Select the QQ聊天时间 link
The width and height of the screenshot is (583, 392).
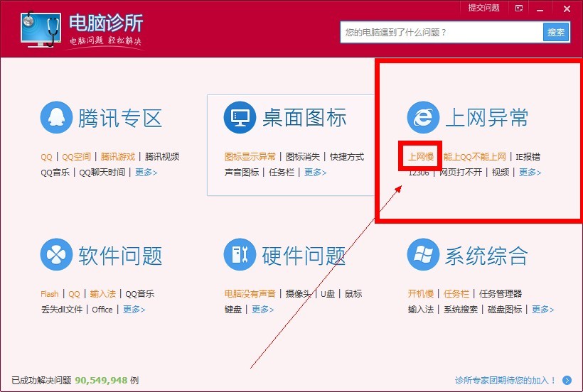[102, 173]
